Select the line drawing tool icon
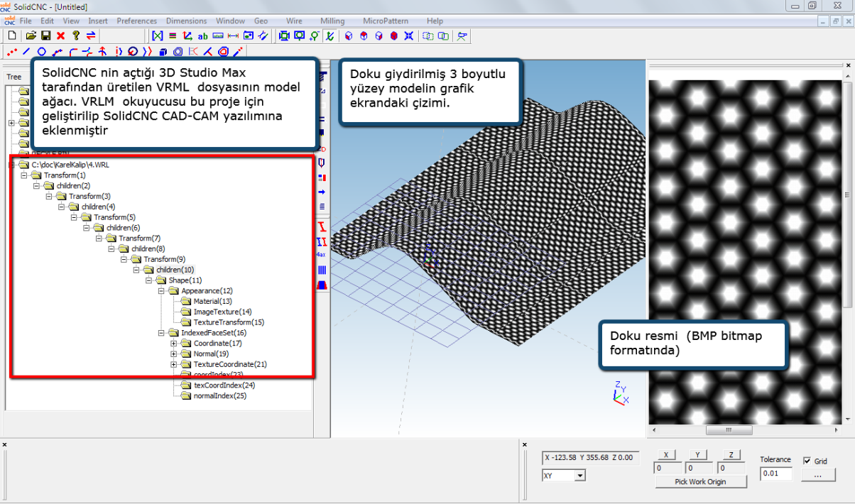 tap(27, 52)
